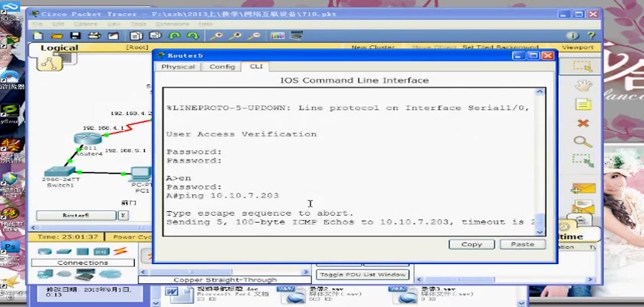This screenshot has width=644, height=307.
Task: Choose the Place Note tool
Action: pos(583,104)
